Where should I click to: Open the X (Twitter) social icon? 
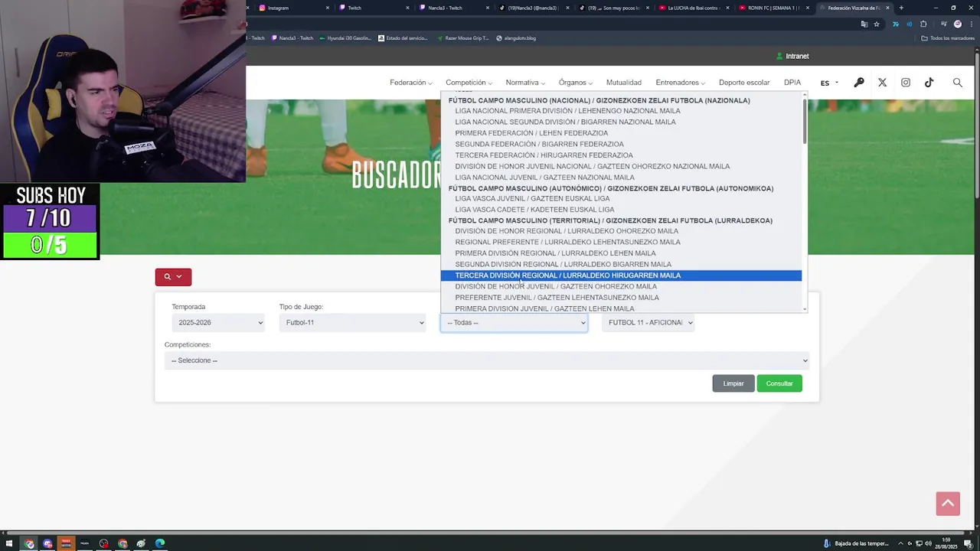point(882,83)
